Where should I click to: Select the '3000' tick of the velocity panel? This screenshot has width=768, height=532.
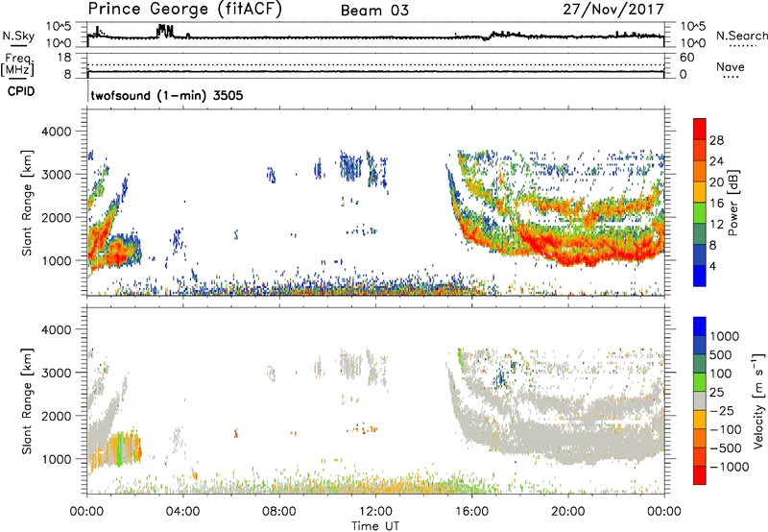tap(56, 373)
